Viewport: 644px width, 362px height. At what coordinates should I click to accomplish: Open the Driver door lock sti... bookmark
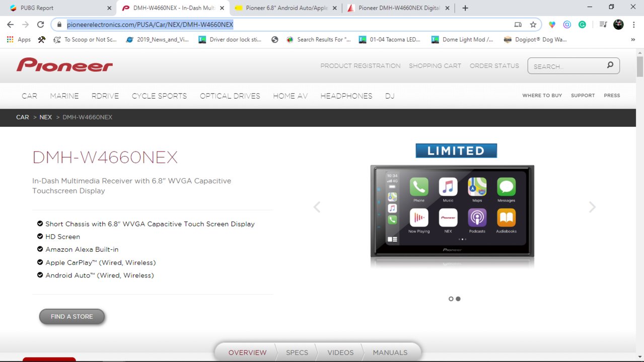coord(230,39)
